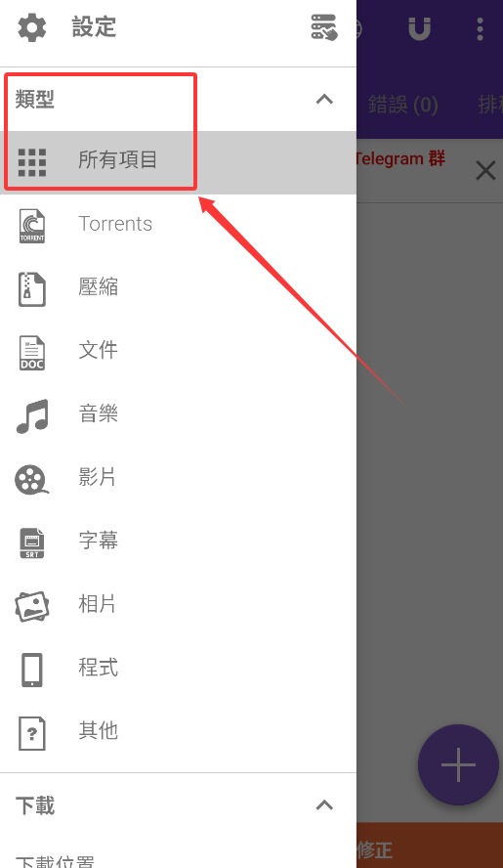Select the 文件 DOC icon

tap(32, 353)
